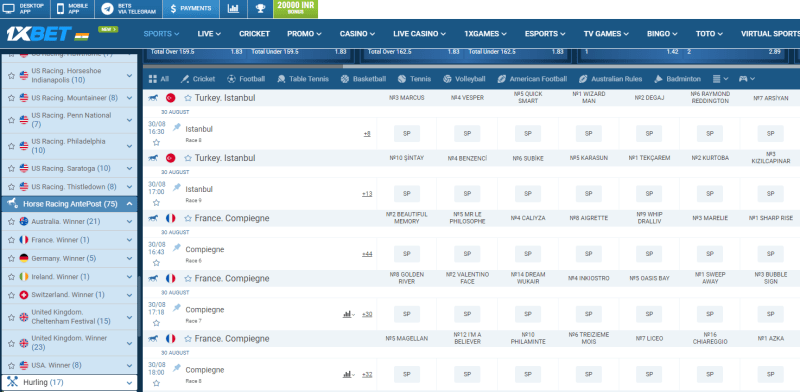
Task: Bet SP on №10 Şintay
Action: pyautogui.click(x=407, y=194)
